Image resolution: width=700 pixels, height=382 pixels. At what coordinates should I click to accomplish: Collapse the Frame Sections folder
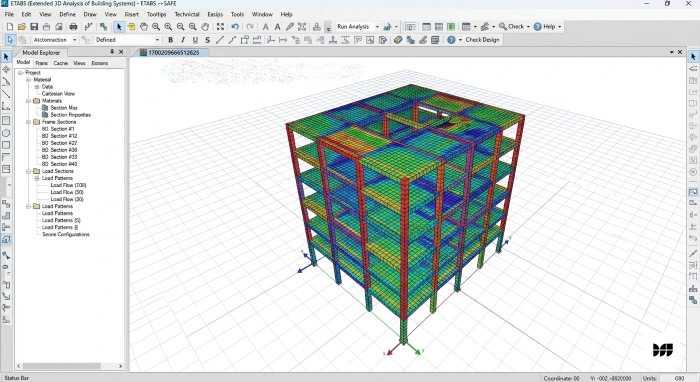(29, 122)
